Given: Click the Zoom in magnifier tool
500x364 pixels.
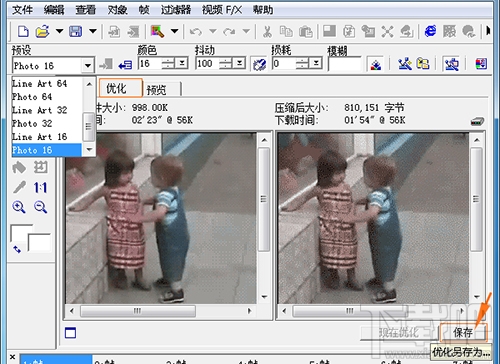Looking at the screenshot, I should 19,207.
